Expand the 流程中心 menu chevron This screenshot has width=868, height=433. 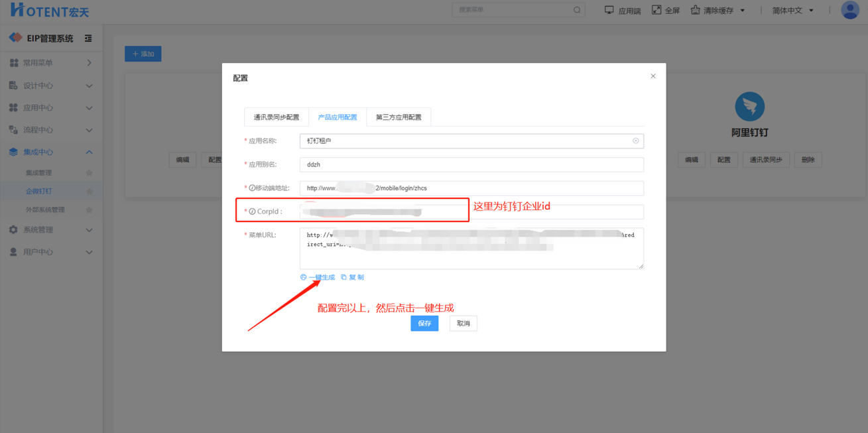coord(90,130)
